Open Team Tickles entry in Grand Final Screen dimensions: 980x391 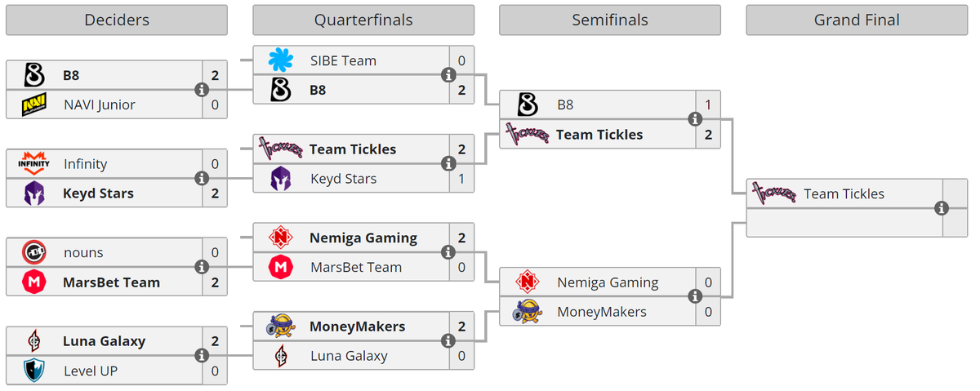pos(844,193)
